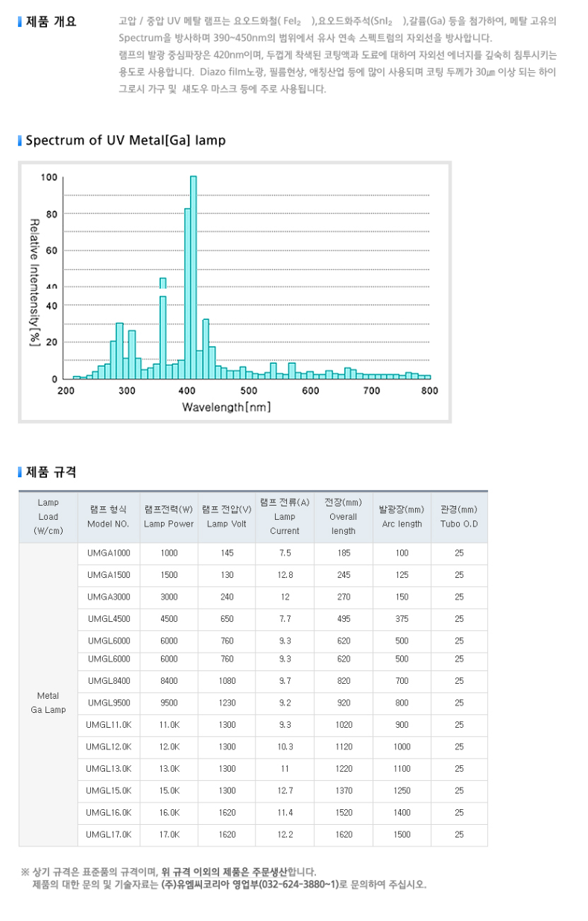Click the Arc length column header

(401, 517)
